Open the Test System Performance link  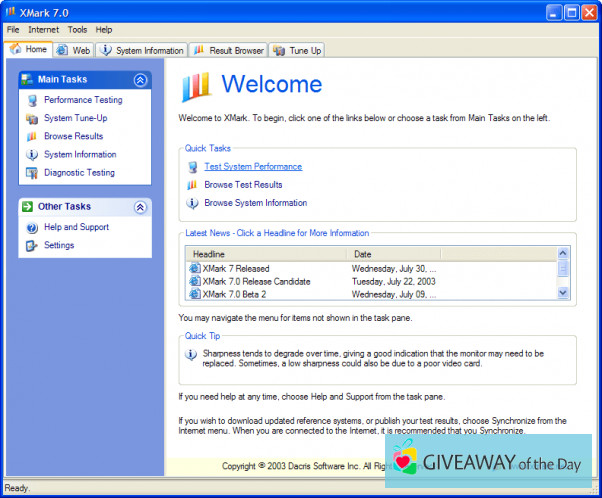pyautogui.click(x=253, y=167)
